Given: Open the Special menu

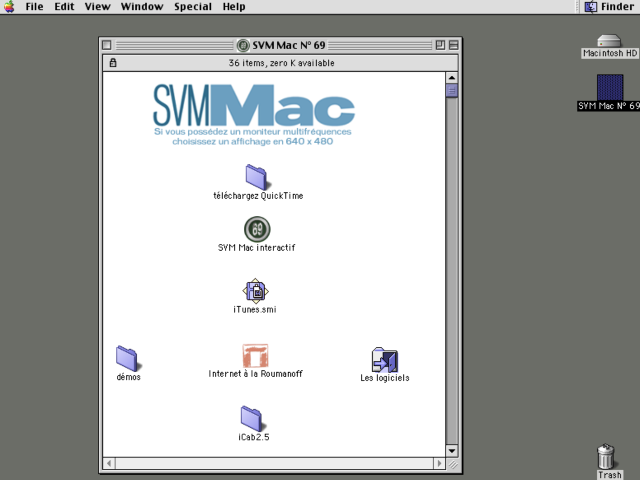Looking at the screenshot, I should tap(193, 7).
